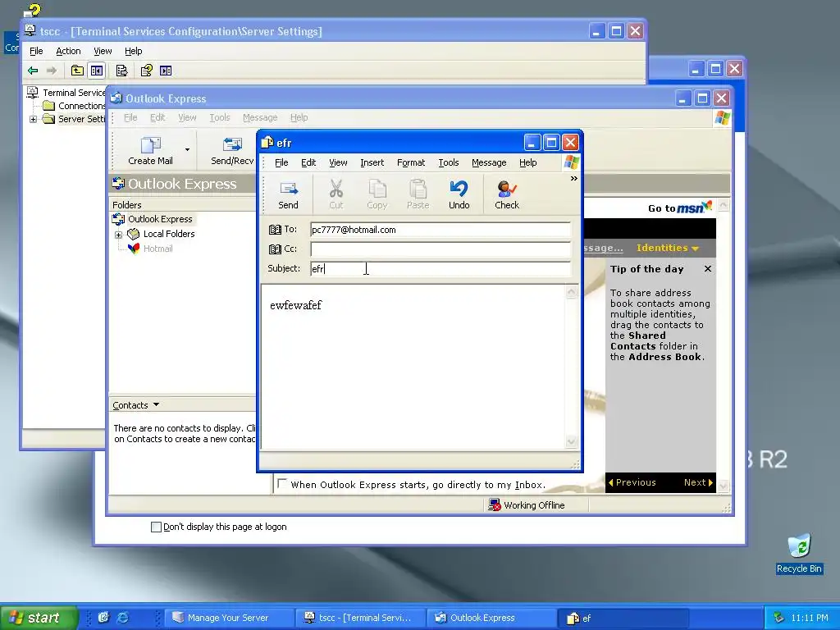The height and width of the screenshot is (630, 840).
Task: Open Tools menu in efr window
Action: point(449,162)
